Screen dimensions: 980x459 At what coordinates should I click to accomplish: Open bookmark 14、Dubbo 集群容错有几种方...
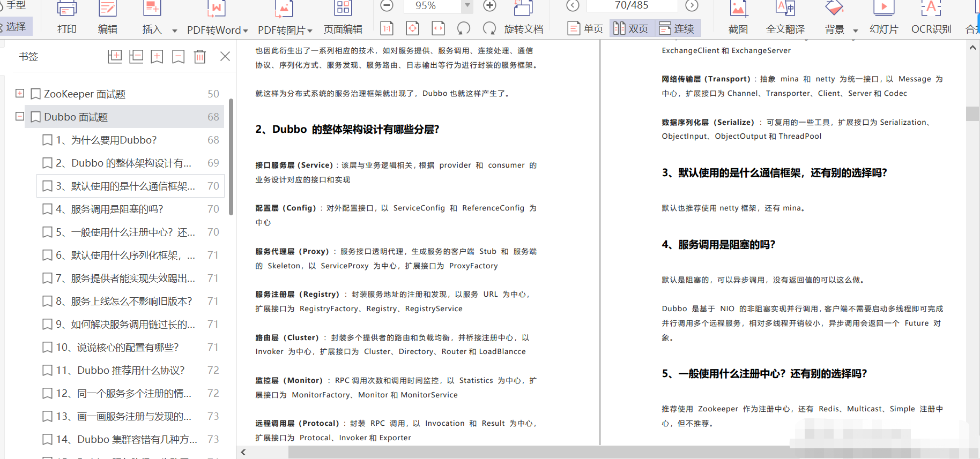130,439
